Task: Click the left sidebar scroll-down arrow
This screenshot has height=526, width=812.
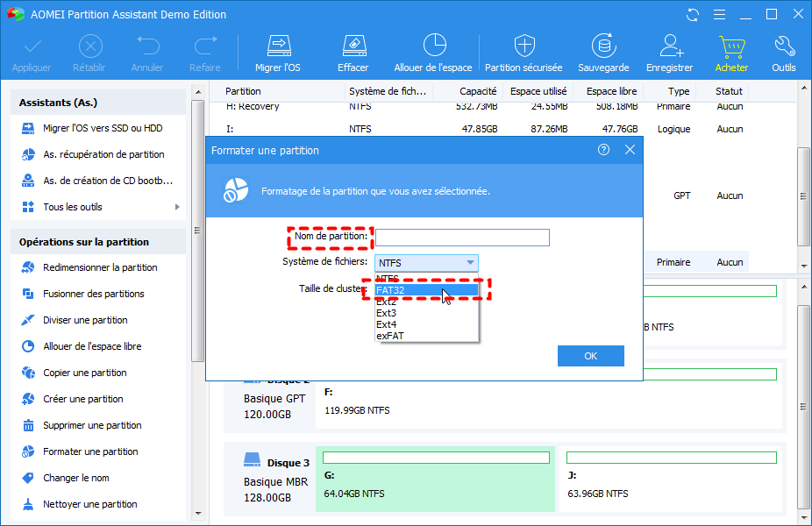Action: click(198, 514)
